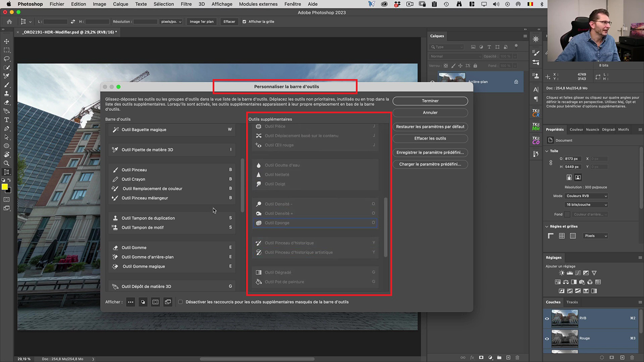The image size is (644, 362).
Task: Click the Outil Pinceau brush icon
Action: 115,170
